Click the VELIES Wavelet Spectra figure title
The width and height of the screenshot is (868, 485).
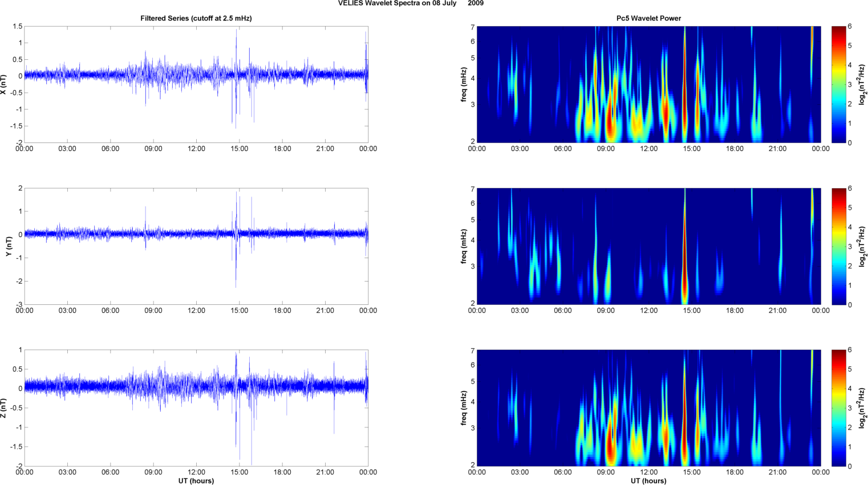coord(411,3)
